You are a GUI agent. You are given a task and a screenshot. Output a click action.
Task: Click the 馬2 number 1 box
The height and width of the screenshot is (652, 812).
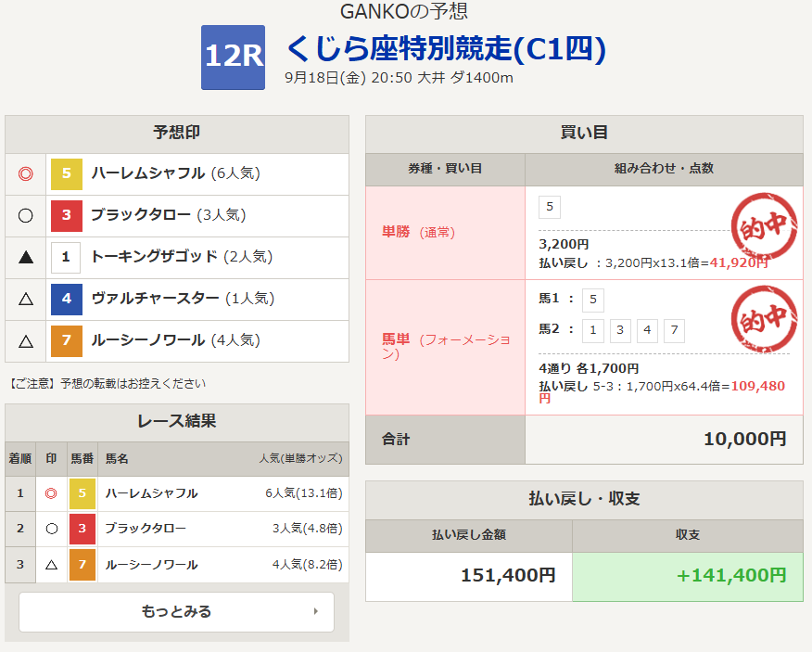point(593,331)
